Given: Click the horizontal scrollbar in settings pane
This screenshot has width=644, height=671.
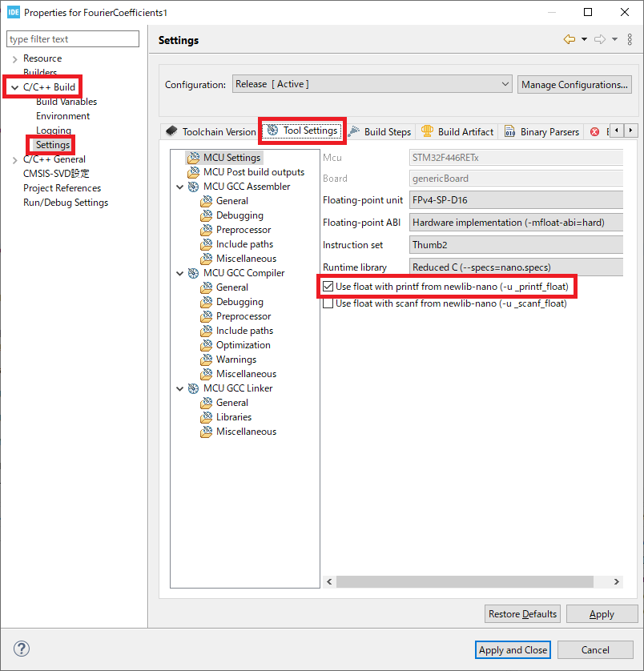Looking at the screenshot, I should coord(471,581).
